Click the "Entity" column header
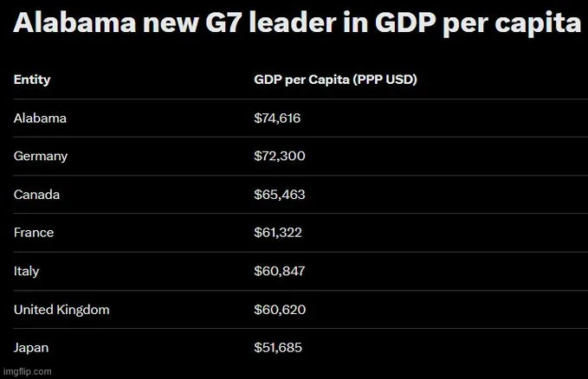 tap(32, 80)
